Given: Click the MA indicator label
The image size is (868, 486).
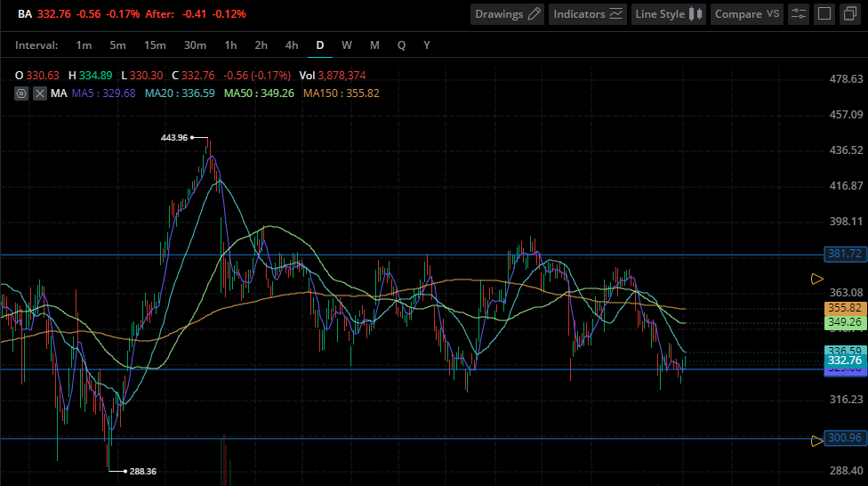Looking at the screenshot, I should point(59,93).
